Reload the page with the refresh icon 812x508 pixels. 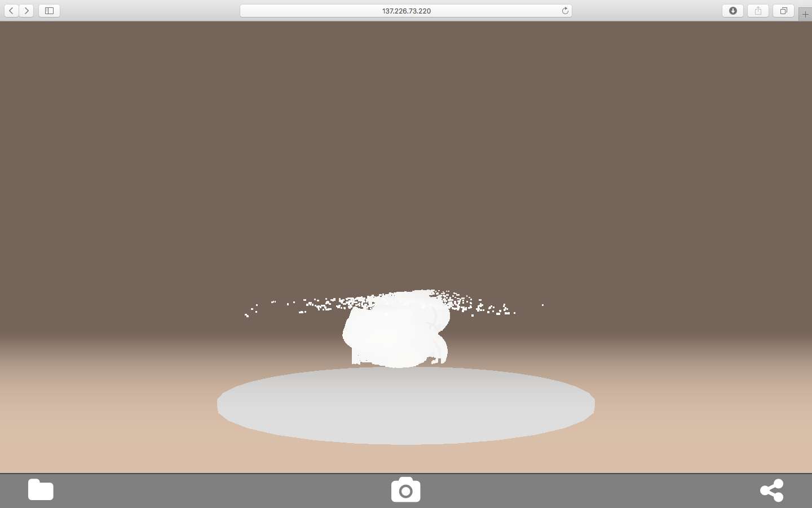coord(565,11)
